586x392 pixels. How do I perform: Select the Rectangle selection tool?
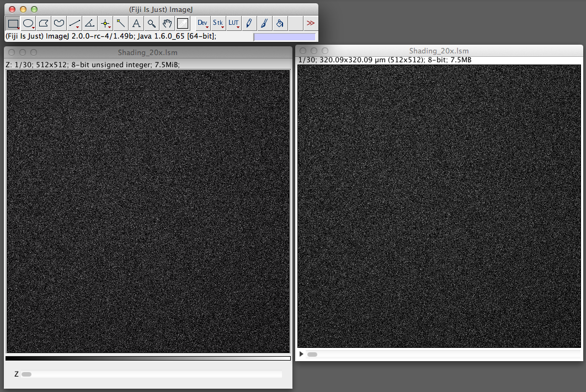coord(13,23)
